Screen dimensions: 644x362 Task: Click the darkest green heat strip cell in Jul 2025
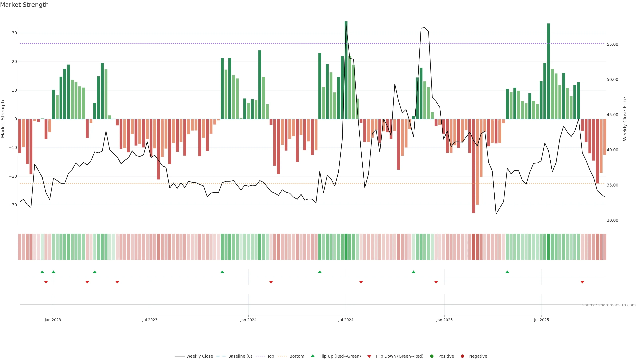[x=549, y=247]
